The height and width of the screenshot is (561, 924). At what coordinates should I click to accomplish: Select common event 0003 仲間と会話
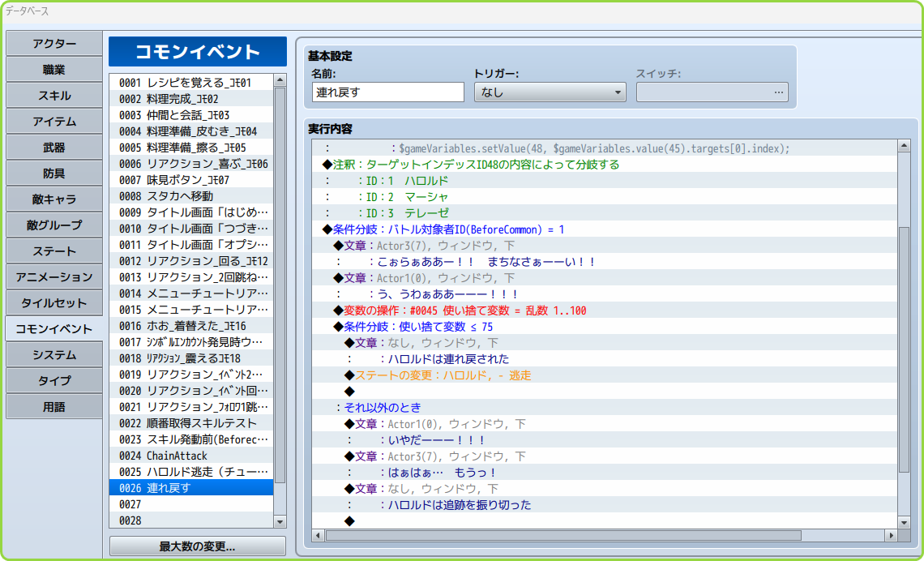coord(191,115)
